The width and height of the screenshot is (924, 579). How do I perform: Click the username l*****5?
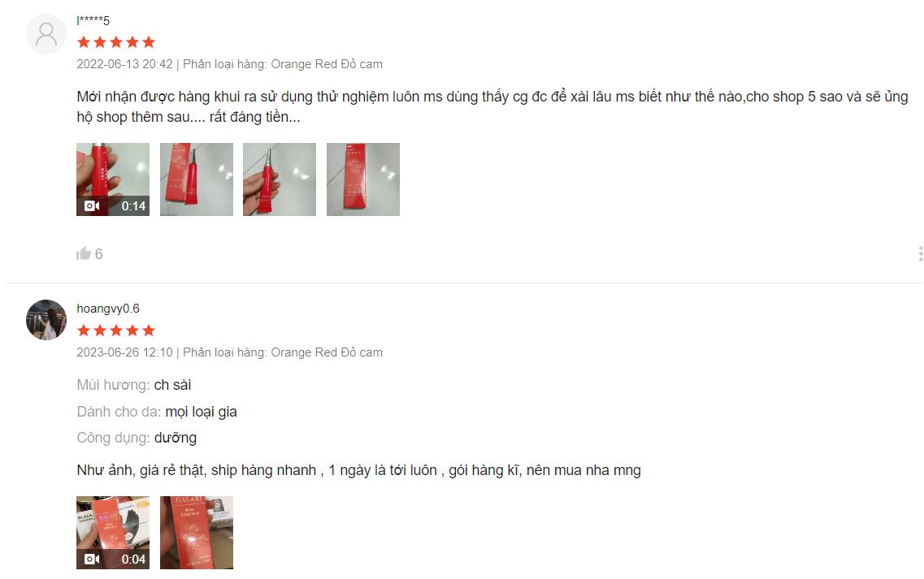(x=93, y=20)
